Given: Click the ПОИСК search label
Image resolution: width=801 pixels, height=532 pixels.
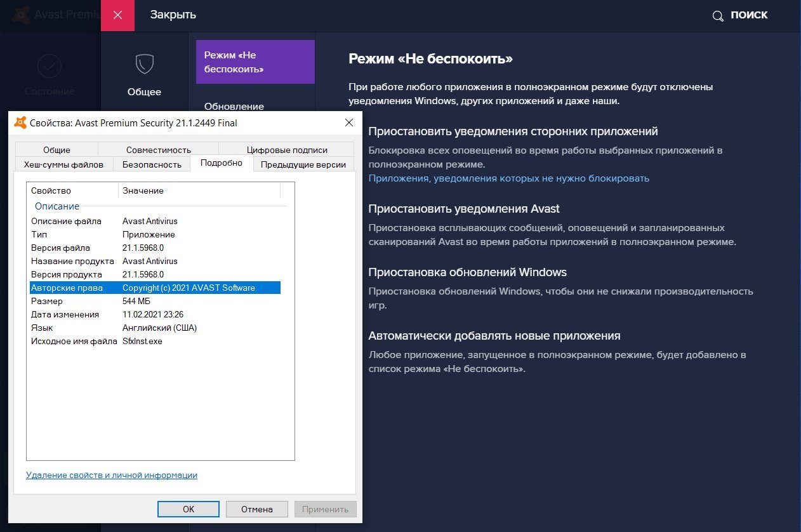Looking at the screenshot, I should [749, 15].
